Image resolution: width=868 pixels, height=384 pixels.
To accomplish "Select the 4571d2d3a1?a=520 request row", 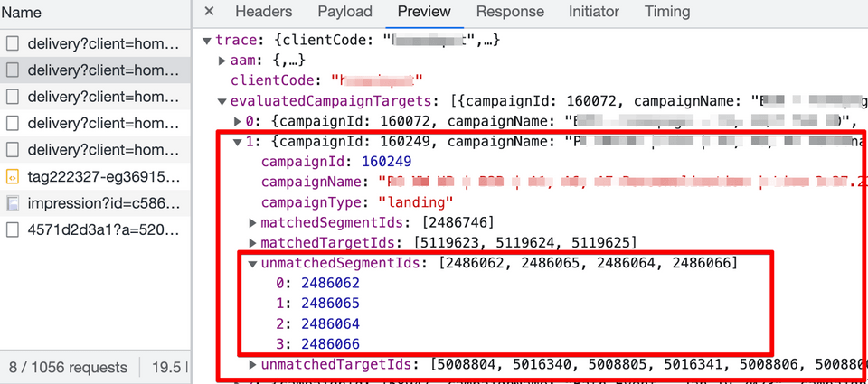I will click(95, 229).
